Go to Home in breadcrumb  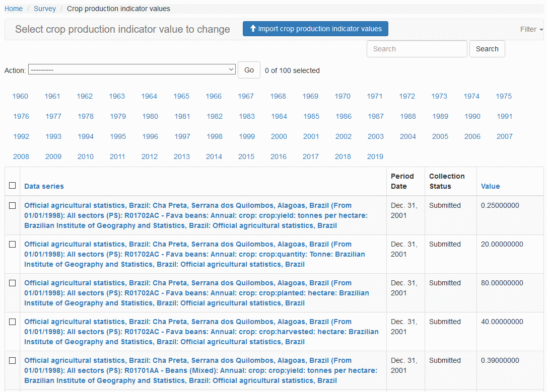(14, 9)
